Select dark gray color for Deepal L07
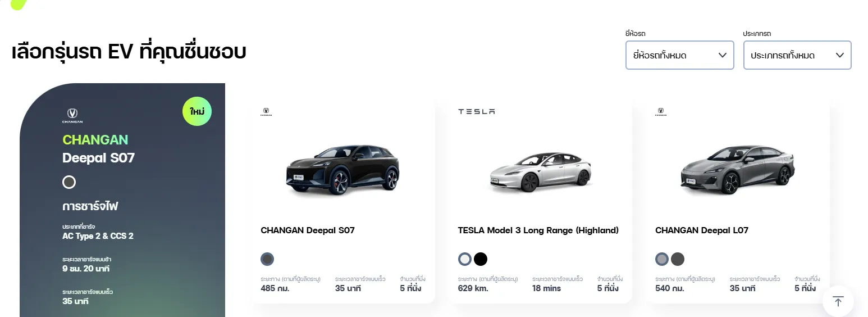Screen dimensions: 868x317 pyautogui.click(x=678, y=259)
